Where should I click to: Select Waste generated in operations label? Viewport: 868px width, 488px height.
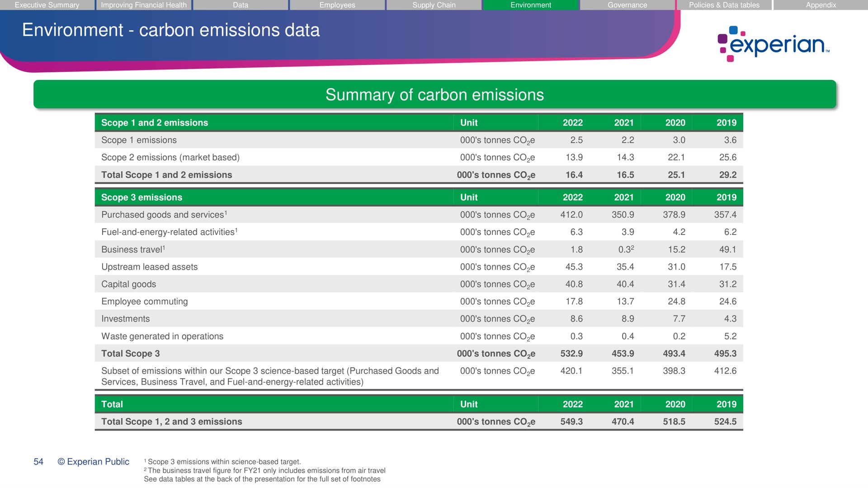(162, 336)
